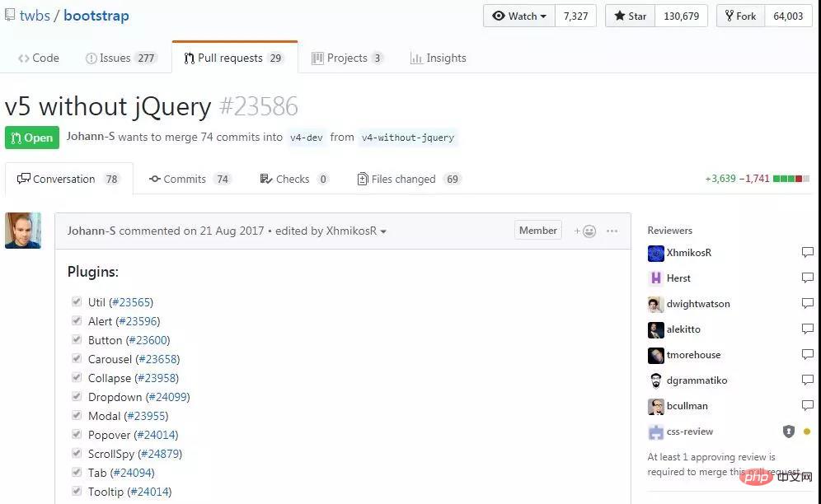Toggle the Tab checkbox
This screenshot has width=821, height=504.
(77, 472)
